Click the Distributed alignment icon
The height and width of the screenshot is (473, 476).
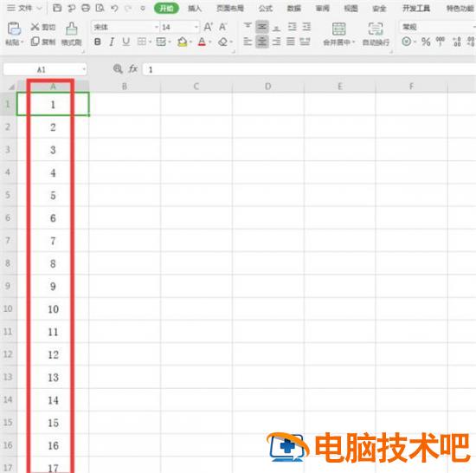coord(306,42)
